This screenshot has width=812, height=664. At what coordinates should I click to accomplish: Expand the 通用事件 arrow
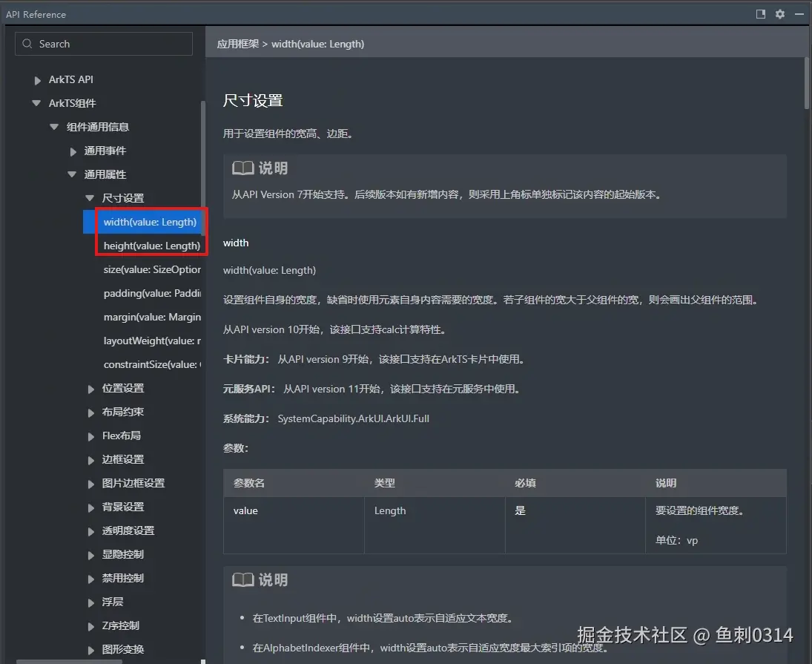point(73,151)
